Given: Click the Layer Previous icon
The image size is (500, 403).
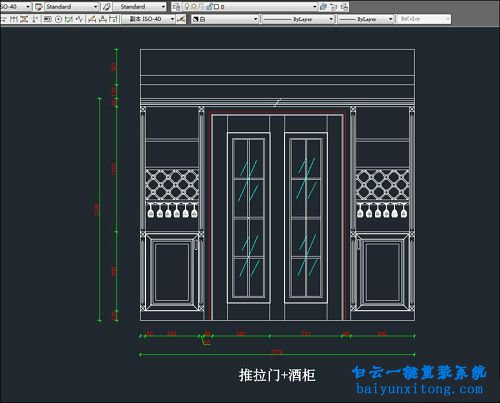Looking at the screenshot, I should click(x=334, y=7).
